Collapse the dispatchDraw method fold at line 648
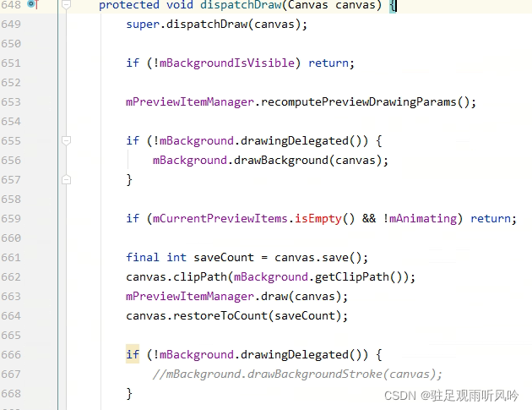 [66, 4]
